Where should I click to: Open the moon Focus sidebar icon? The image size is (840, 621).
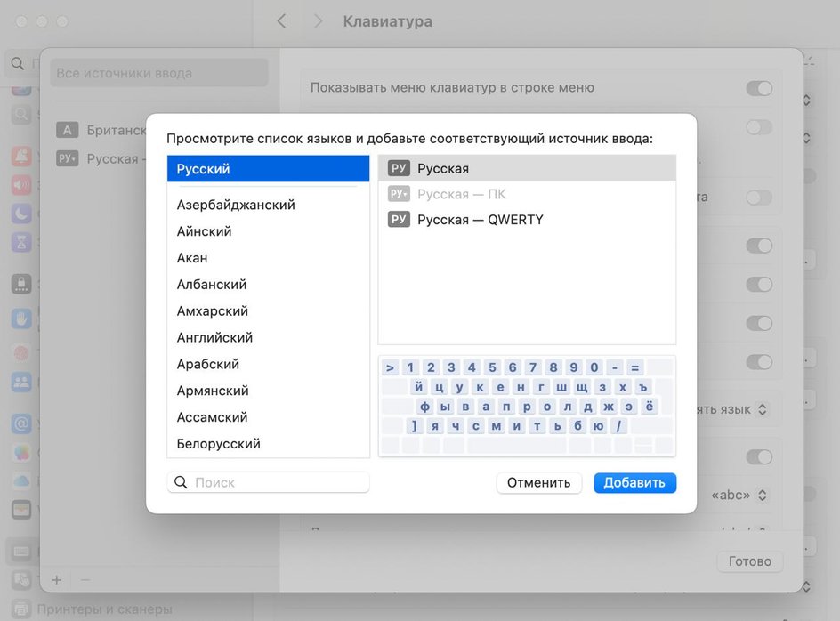pos(21,214)
